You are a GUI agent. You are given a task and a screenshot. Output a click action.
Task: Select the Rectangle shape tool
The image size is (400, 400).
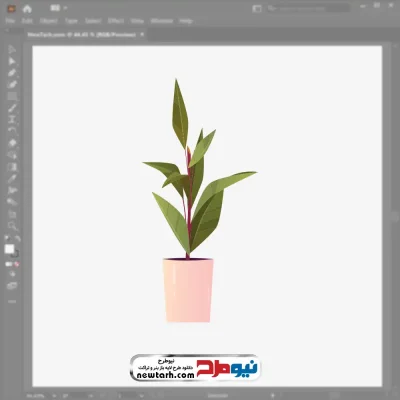point(12,97)
